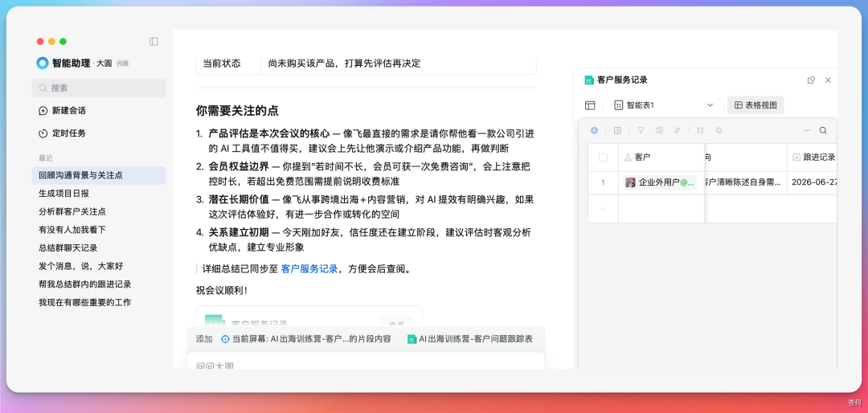
Task: Open the 客户服务记录 hyperlink in message
Action: pyautogui.click(x=309, y=269)
